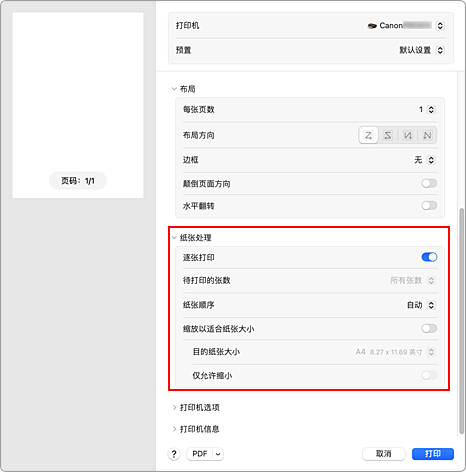The width and height of the screenshot is (466, 472).
Task: Open 目的纸张大小 paper size dropdown
Action: point(431,352)
